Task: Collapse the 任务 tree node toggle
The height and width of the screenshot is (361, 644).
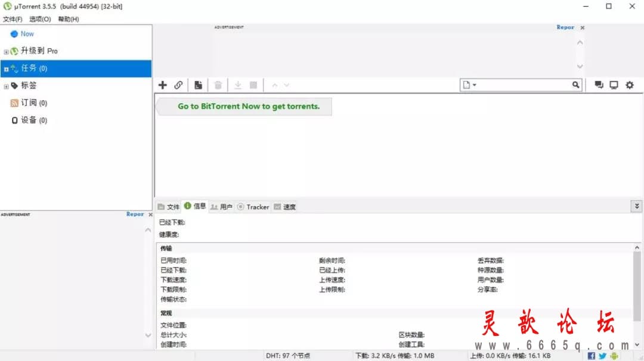Action: [6, 69]
